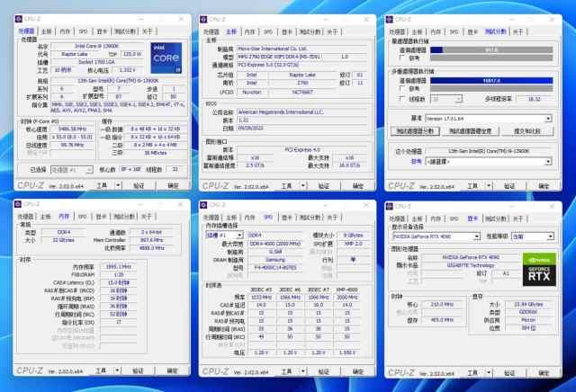Click the GIGABYTE Technology vendor value
The image size is (576, 392).
[471, 265]
